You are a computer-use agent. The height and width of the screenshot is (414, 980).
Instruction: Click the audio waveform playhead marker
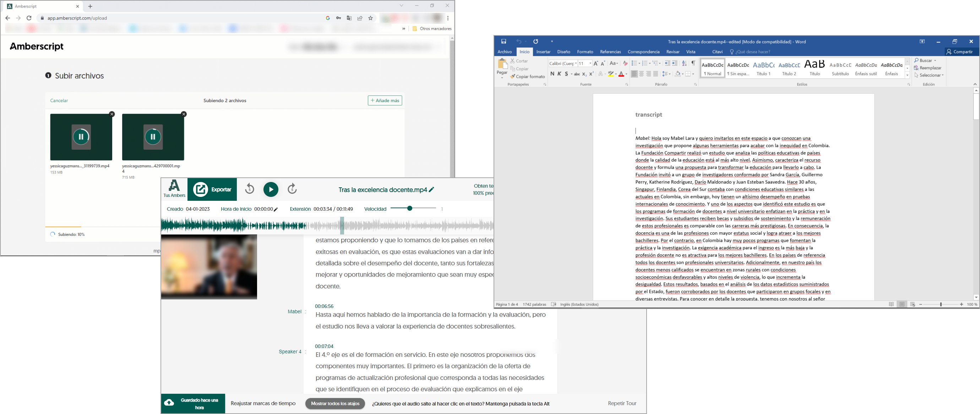[342, 225]
